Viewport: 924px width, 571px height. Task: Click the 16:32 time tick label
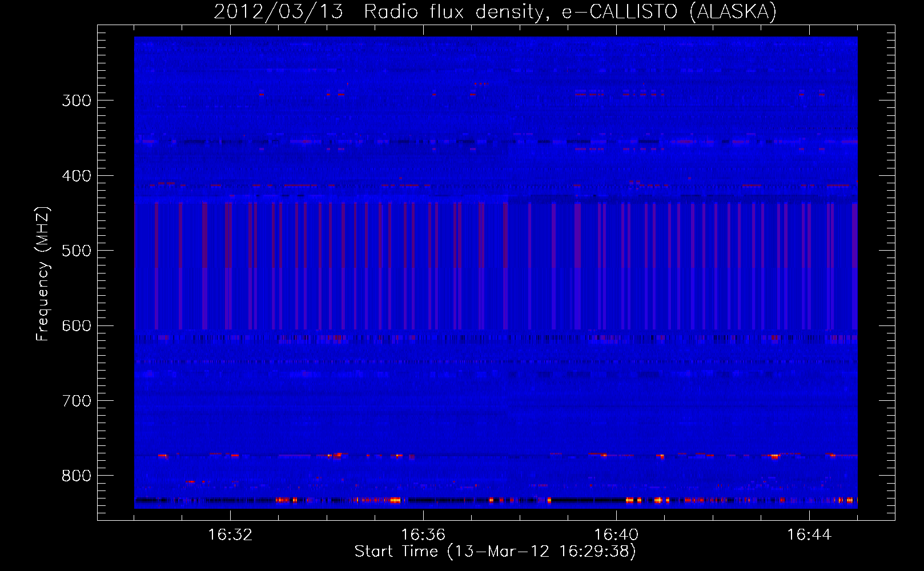coord(230,535)
